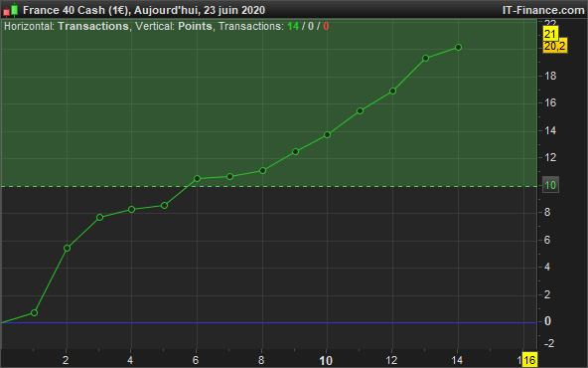Image resolution: width=588 pixels, height=368 pixels.
Task: Select the data point at transaction 9
Action: (295, 152)
